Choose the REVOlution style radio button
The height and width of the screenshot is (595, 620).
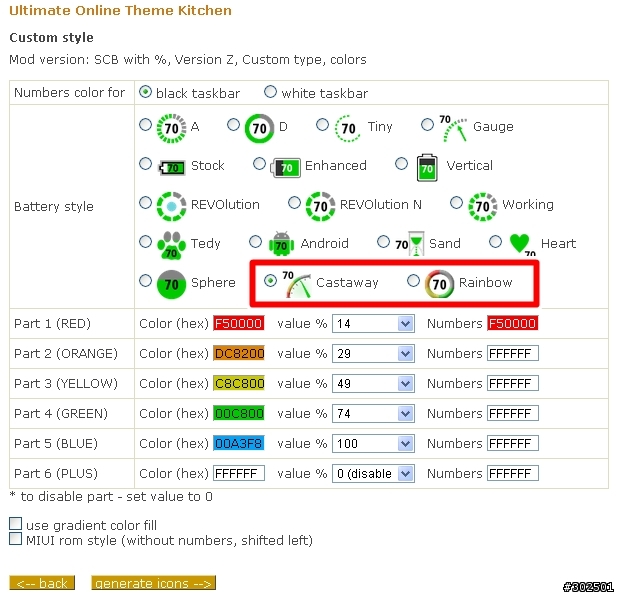(146, 203)
